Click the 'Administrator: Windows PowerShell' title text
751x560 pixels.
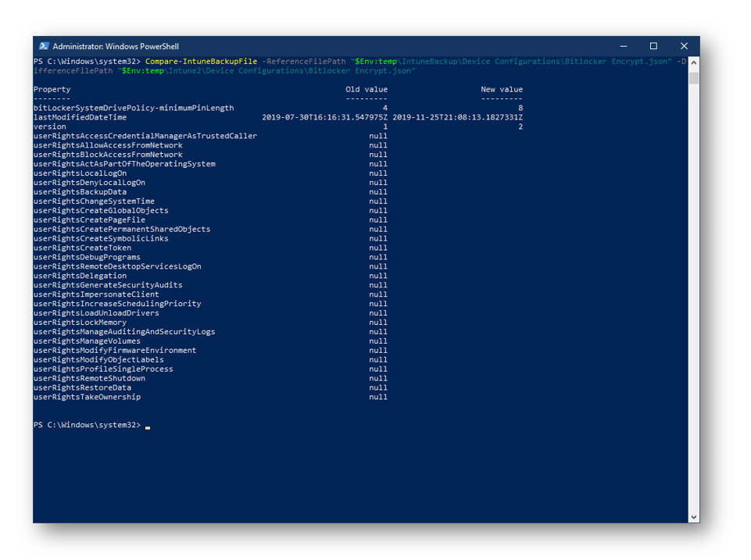pyautogui.click(x=116, y=46)
